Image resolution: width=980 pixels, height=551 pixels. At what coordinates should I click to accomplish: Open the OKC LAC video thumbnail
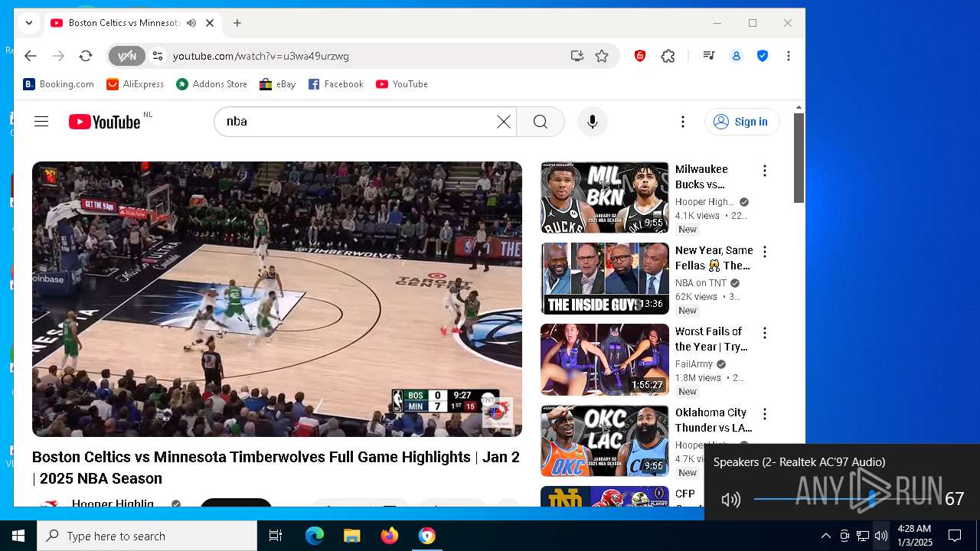[x=605, y=441]
